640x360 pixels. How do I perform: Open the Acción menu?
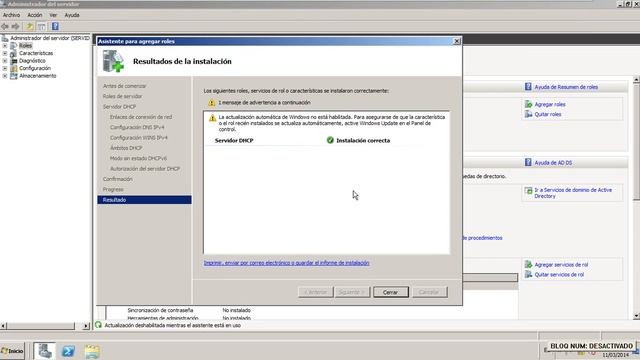pos(35,15)
